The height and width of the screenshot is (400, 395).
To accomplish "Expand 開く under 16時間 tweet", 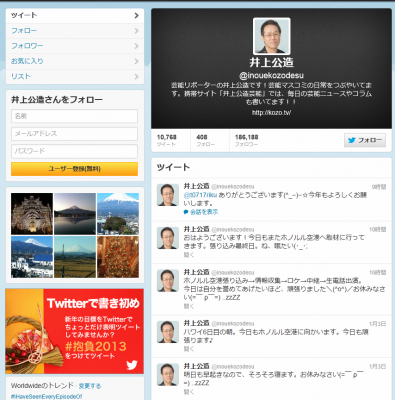I will 189,306.
